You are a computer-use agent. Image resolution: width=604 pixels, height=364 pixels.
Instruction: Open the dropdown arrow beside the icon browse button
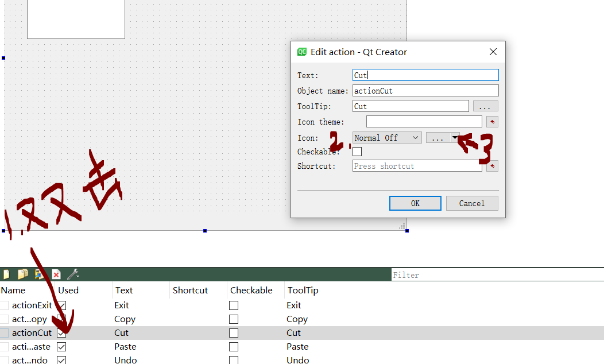(x=455, y=138)
